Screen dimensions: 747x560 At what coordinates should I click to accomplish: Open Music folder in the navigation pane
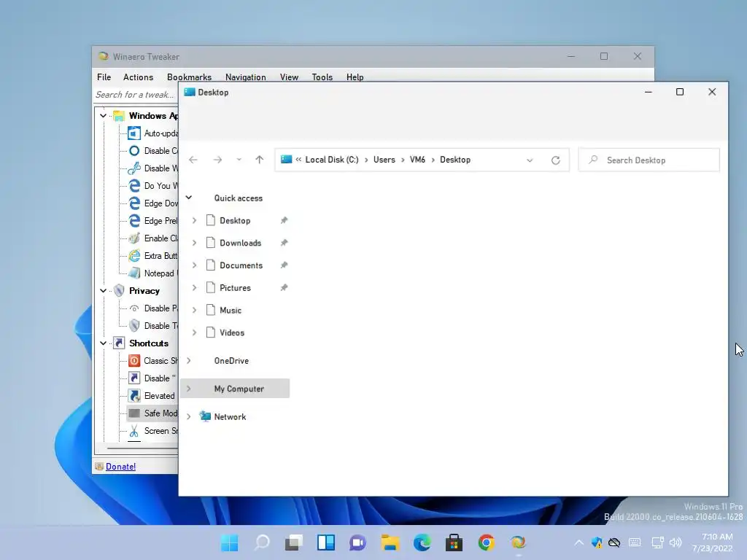pos(231,310)
